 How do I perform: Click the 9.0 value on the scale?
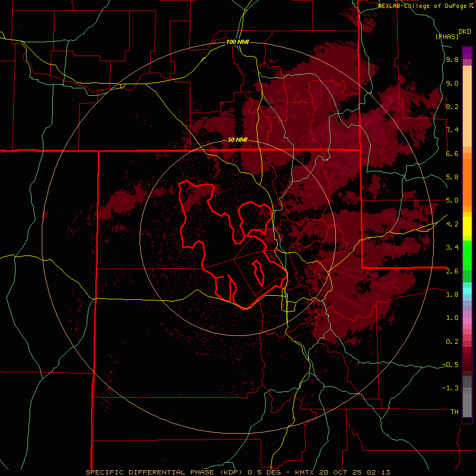[x=452, y=83]
